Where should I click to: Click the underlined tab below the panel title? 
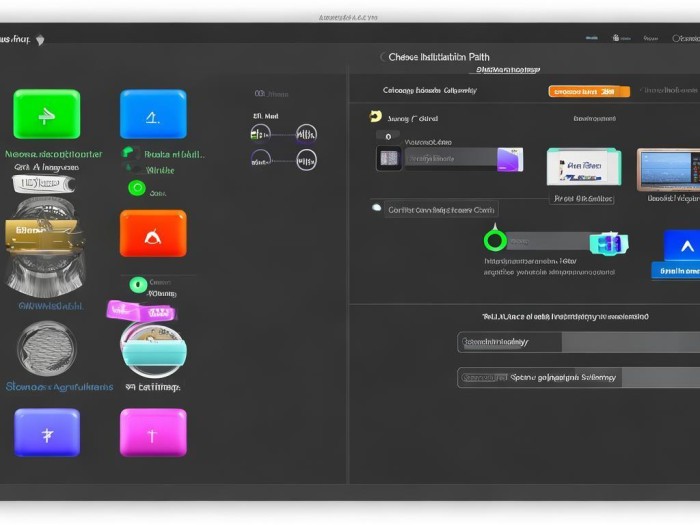[x=507, y=70]
